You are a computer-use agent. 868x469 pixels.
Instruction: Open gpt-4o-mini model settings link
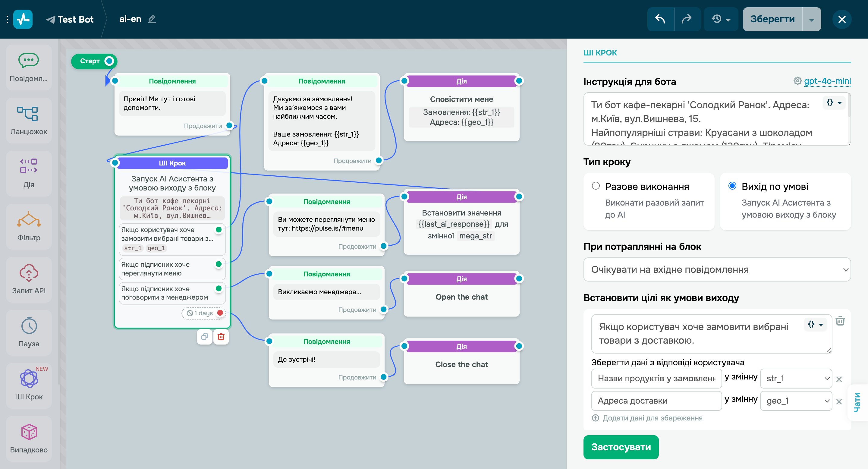827,81
